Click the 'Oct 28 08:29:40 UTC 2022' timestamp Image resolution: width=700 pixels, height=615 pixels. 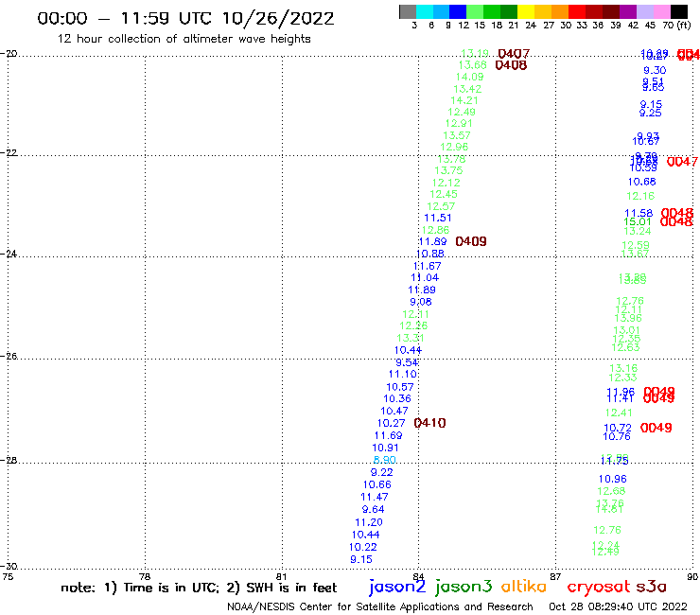(618, 606)
